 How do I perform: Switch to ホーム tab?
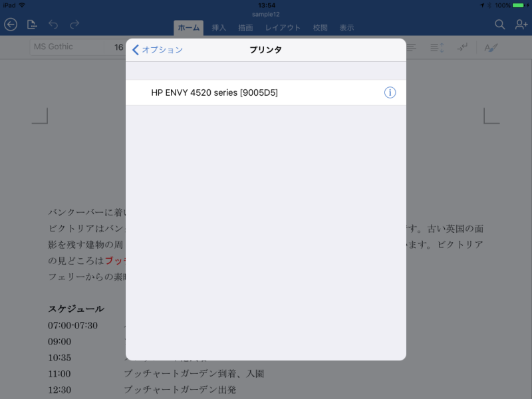[x=189, y=28]
